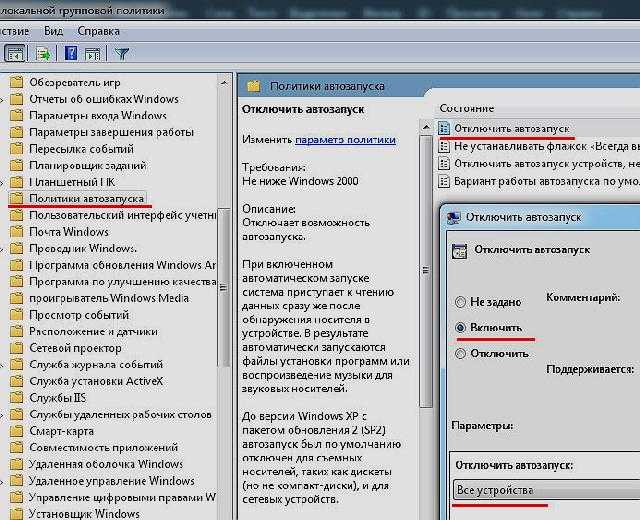The width and height of the screenshot is (640, 520).
Task: Click folder icon in Политики автозапуска header
Action: (253, 86)
